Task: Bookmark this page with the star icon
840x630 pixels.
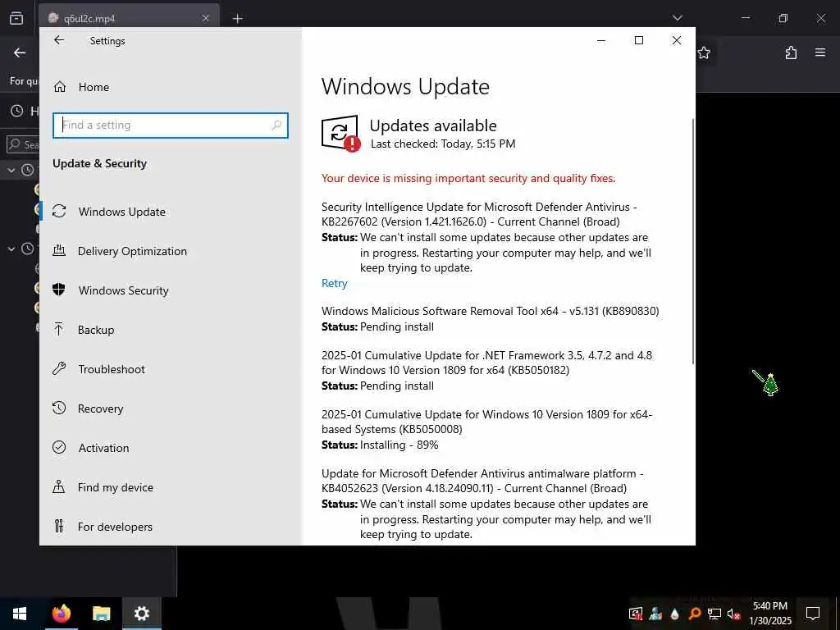Action: pyautogui.click(x=704, y=52)
